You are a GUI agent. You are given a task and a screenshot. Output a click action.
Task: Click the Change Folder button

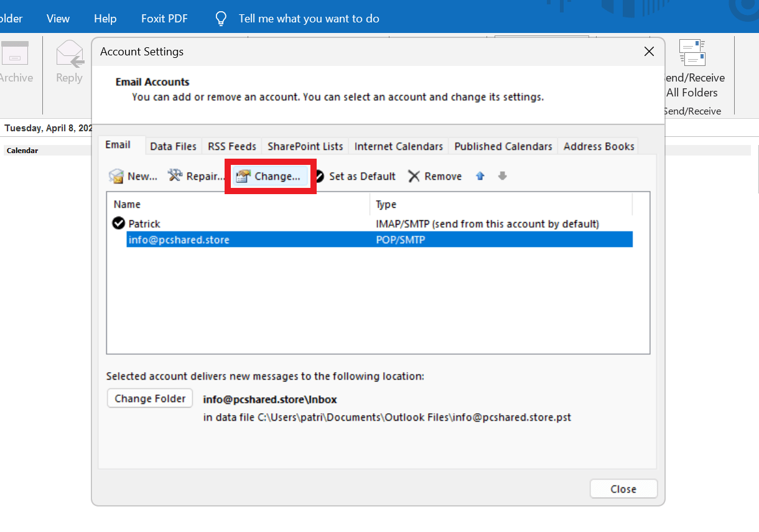click(x=150, y=399)
